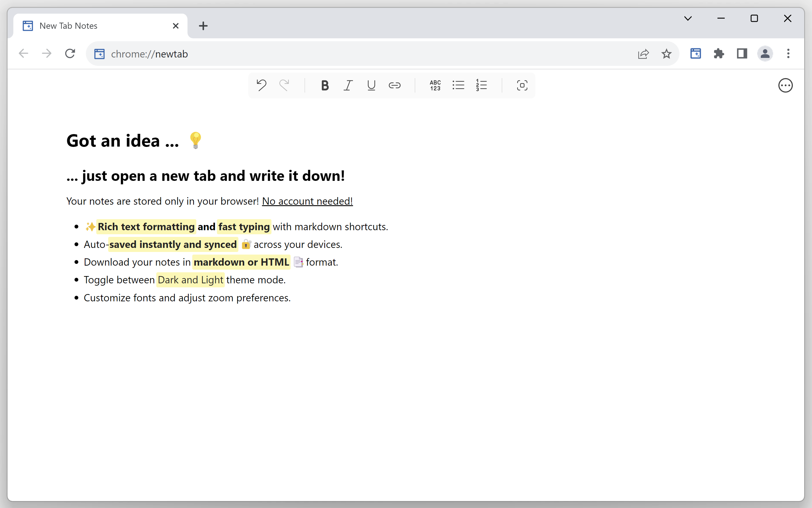Create a bulleted list
The image size is (812, 508).
pos(458,85)
